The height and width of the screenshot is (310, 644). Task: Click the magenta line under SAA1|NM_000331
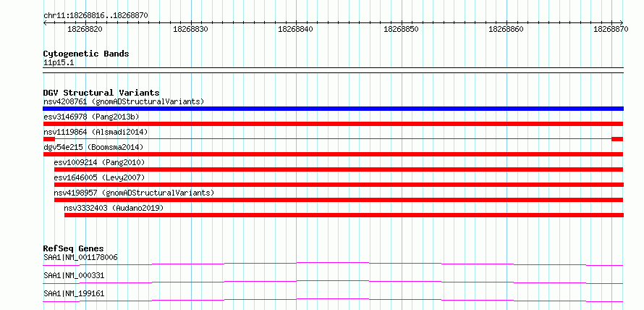(333, 282)
